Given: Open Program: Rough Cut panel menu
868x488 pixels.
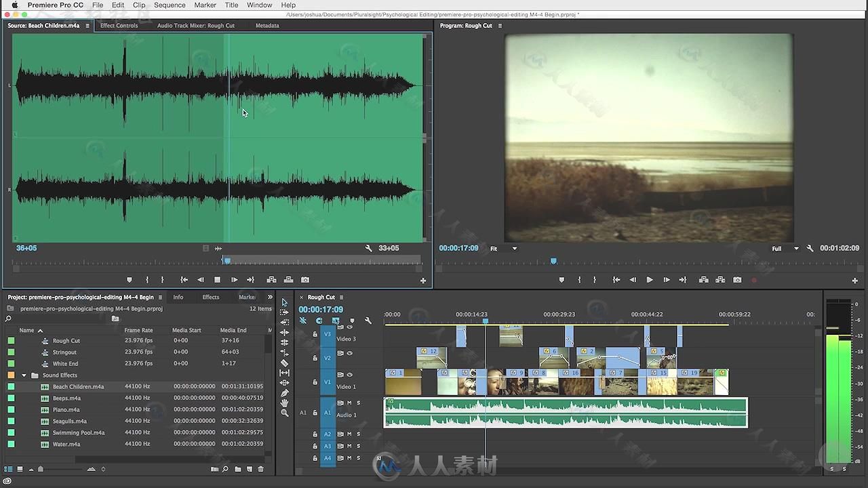Looking at the screenshot, I should coord(500,26).
